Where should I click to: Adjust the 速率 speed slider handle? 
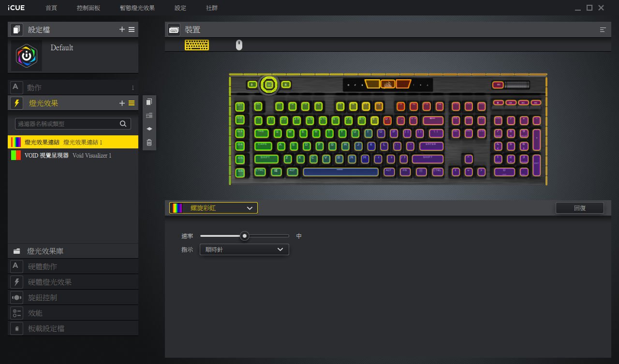245,236
